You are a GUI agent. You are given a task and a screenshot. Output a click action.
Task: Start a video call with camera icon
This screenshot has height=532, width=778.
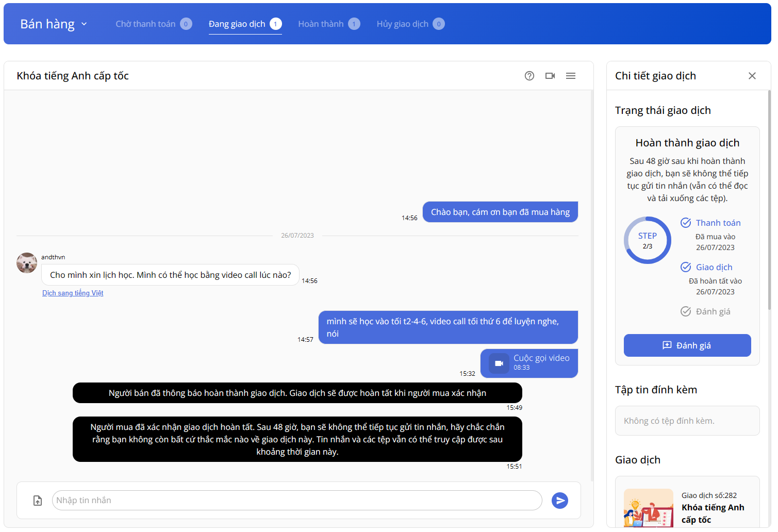tap(550, 76)
